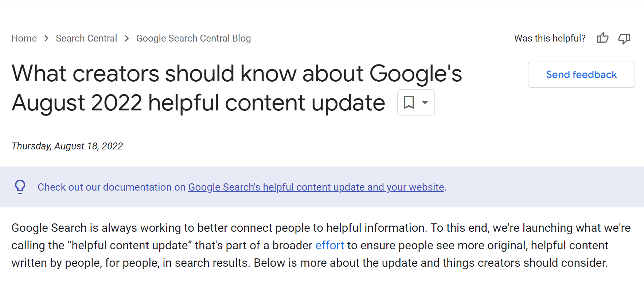Click the lightbulb tip icon in banner
The width and height of the screenshot is (644, 293).
click(x=20, y=187)
